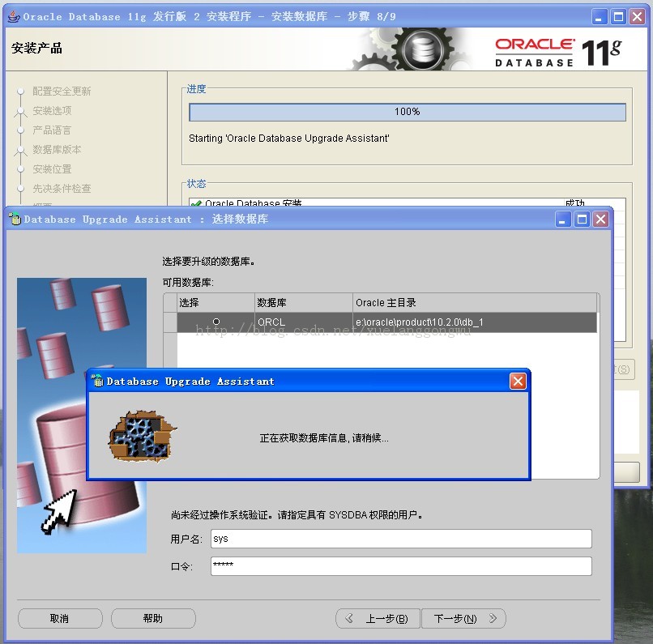Click the Database Upgrade Assistant window title icon

[15, 219]
